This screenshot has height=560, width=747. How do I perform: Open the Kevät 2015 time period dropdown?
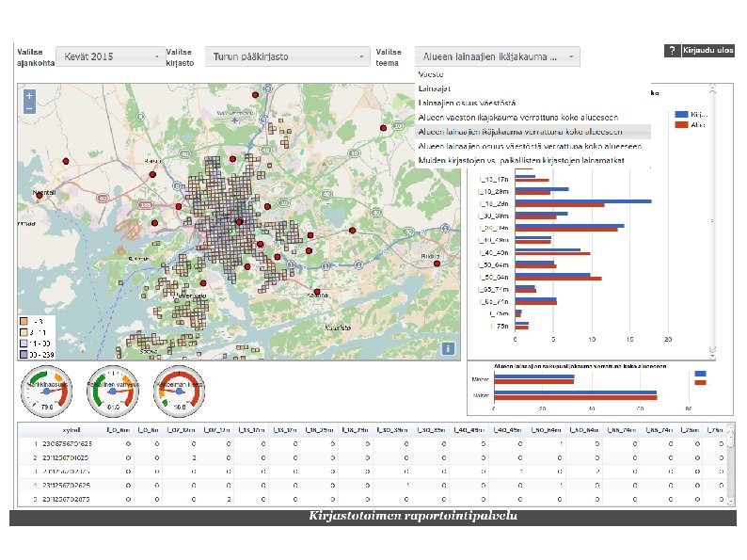[110, 56]
